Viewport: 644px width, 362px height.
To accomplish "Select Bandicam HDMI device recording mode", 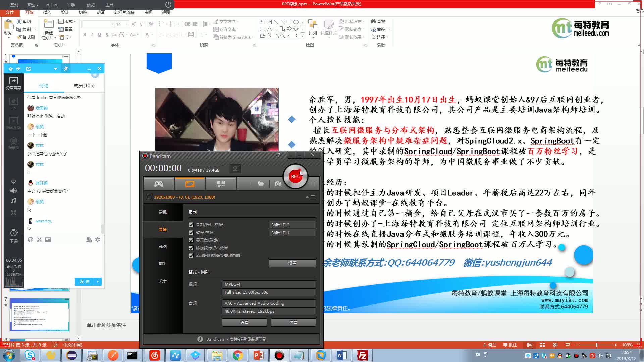I will (221, 184).
